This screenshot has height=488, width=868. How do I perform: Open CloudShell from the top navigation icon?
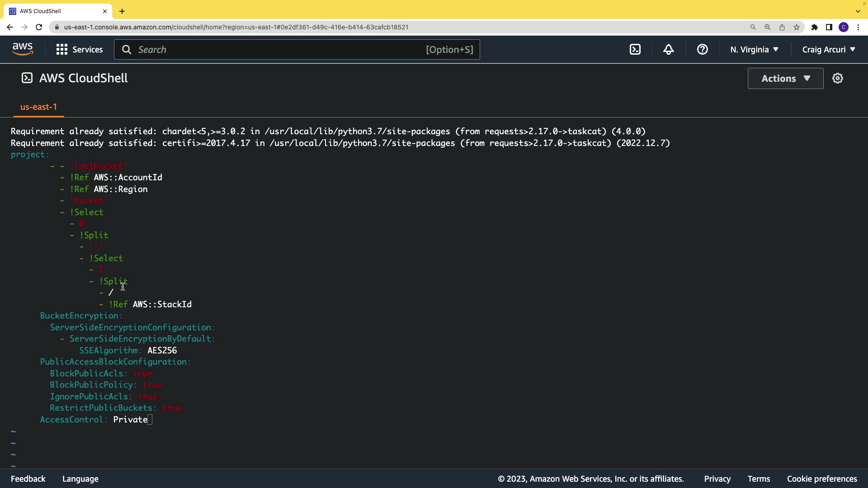point(635,50)
